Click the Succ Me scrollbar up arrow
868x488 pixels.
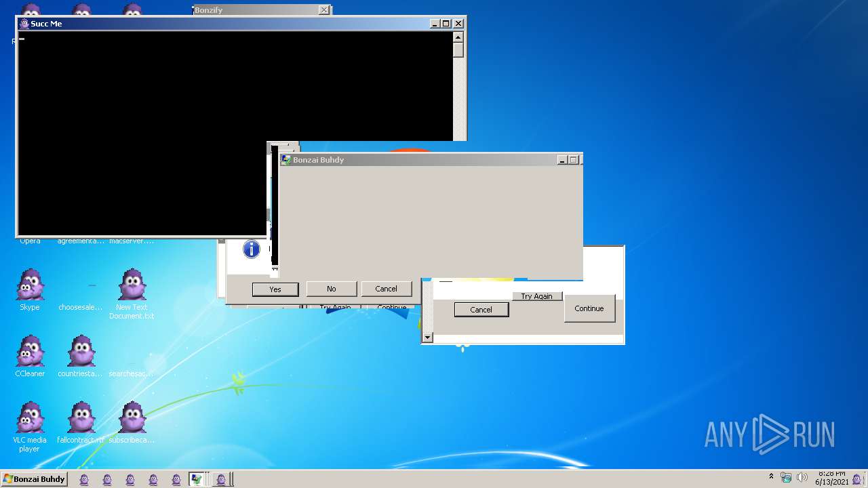point(458,37)
